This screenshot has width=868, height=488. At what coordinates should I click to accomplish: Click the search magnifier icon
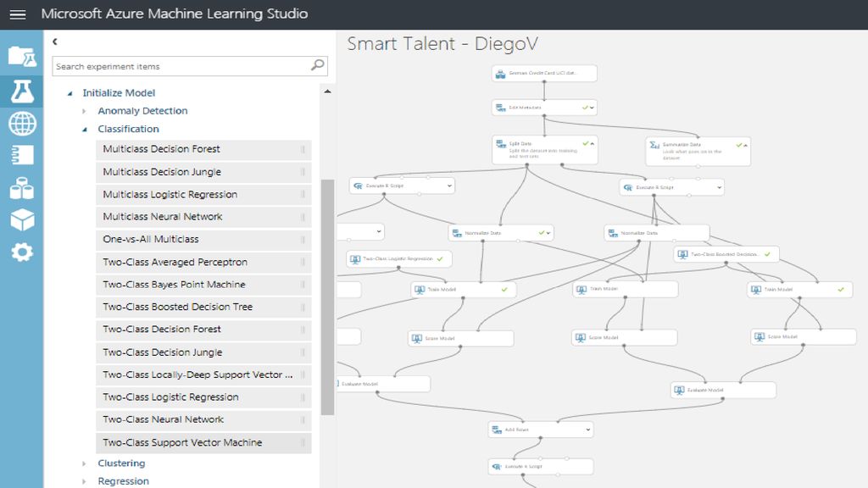pos(318,65)
